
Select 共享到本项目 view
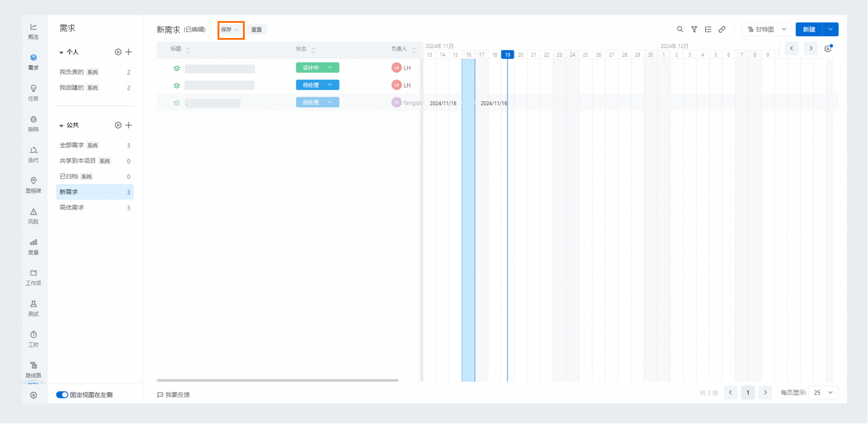coord(95,161)
